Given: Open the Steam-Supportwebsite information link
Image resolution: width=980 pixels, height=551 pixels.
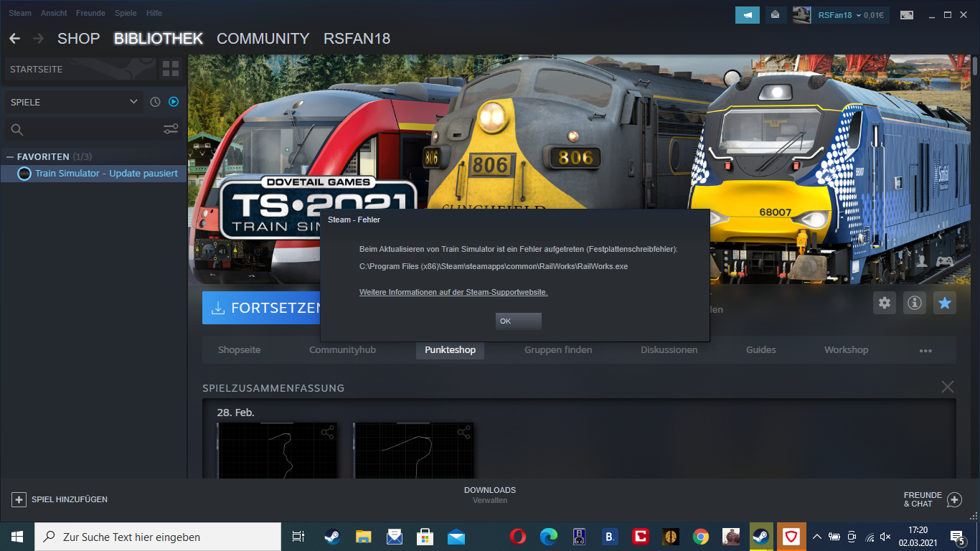Looking at the screenshot, I should coord(453,292).
